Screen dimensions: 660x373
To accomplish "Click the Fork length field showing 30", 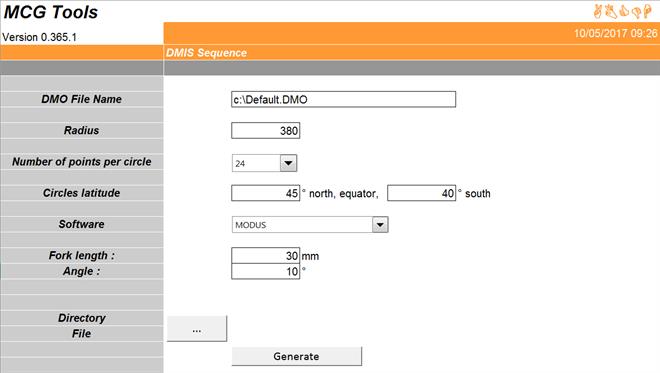I will pyautogui.click(x=266, y=256).
